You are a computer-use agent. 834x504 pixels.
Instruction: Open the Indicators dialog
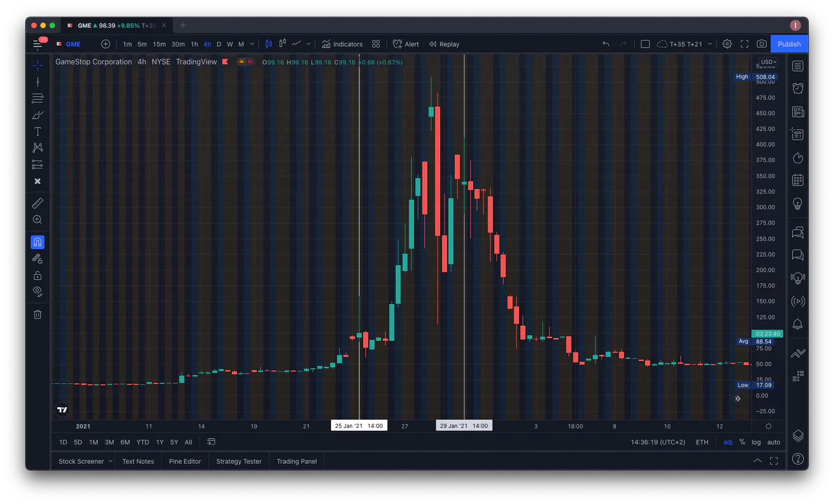(x=342, y=44)
